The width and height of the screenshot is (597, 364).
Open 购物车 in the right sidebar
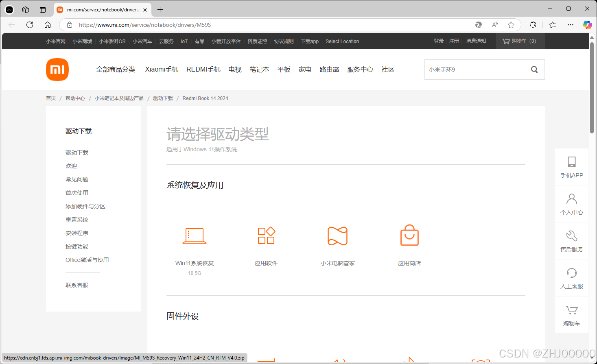coord(572,315)
